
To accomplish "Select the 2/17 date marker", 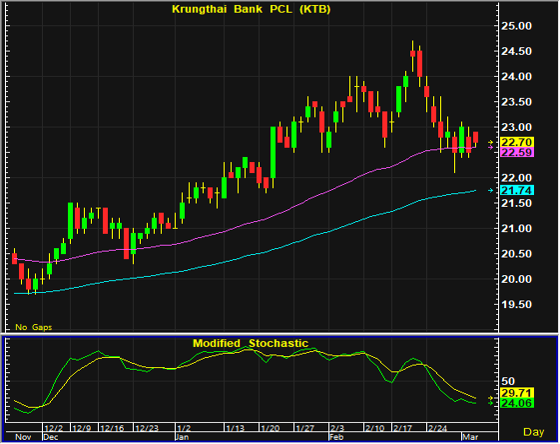I will (402, 428).
